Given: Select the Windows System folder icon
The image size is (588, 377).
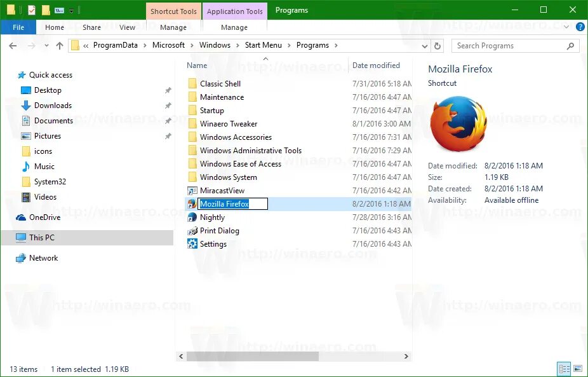Looking at the screenshot, I should tap(192, 177).
